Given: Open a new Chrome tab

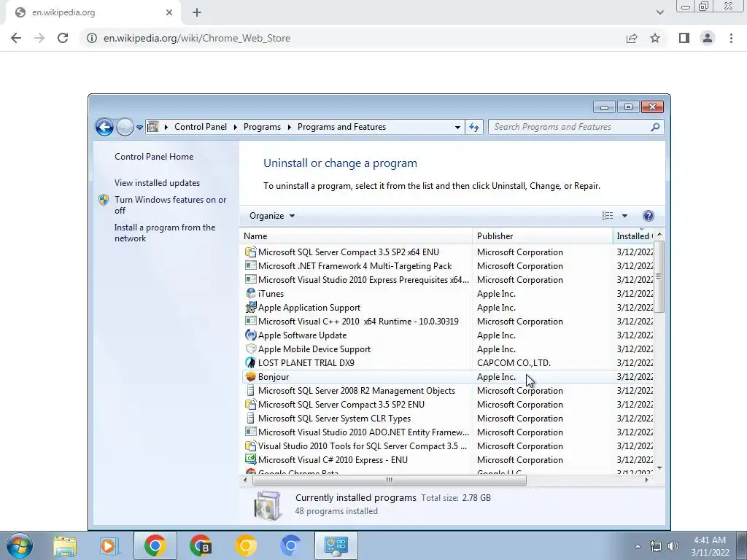Looking at the screenshot, I should point(197,12).
